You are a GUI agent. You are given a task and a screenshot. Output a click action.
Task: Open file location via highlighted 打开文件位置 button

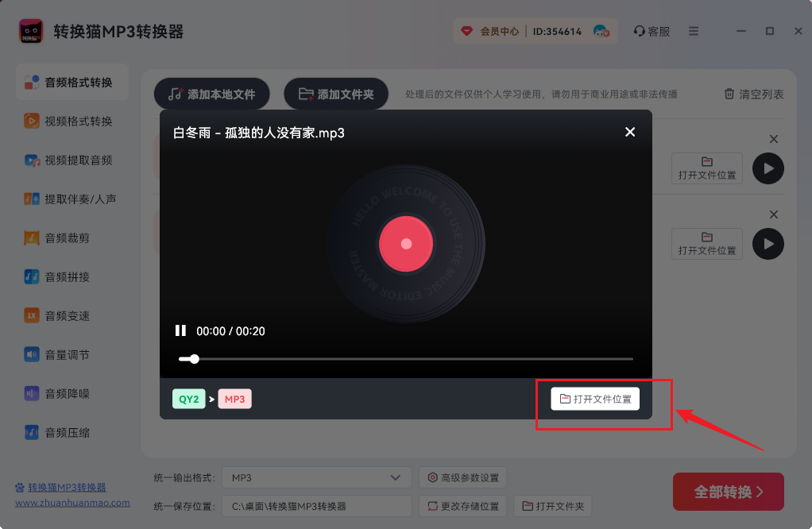[595, 398]
